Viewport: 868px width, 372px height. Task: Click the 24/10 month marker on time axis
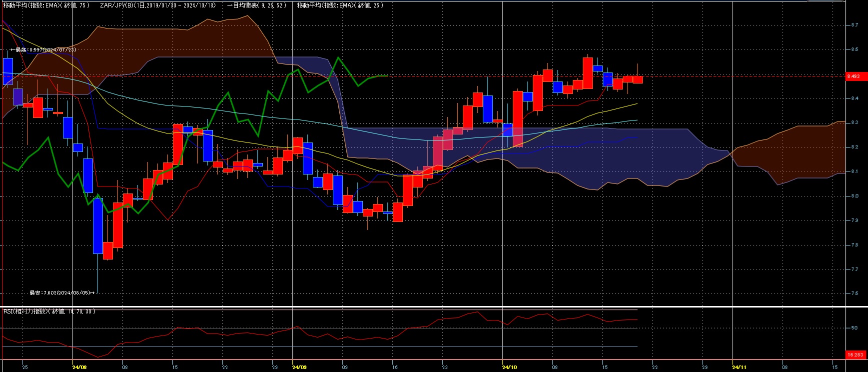[x=509, y=367]
